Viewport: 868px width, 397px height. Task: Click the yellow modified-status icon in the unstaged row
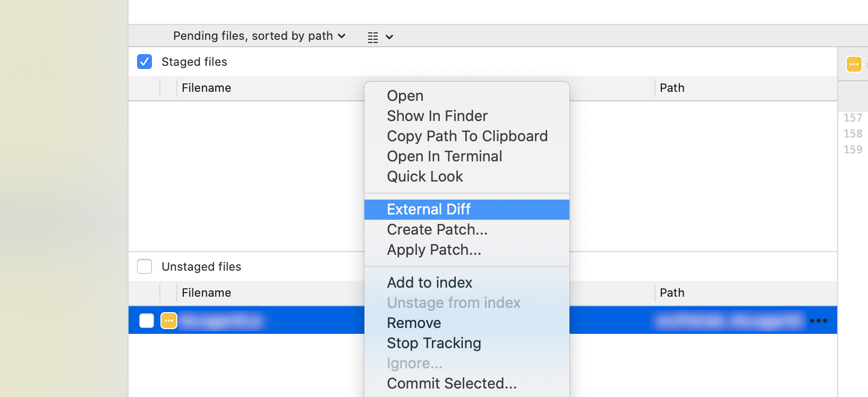[x=169, y=321]
